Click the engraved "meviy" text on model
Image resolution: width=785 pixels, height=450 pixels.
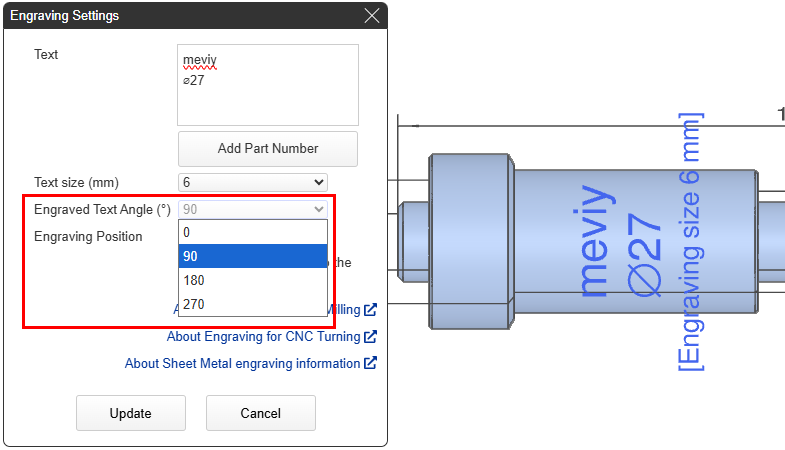pos(592,241)
